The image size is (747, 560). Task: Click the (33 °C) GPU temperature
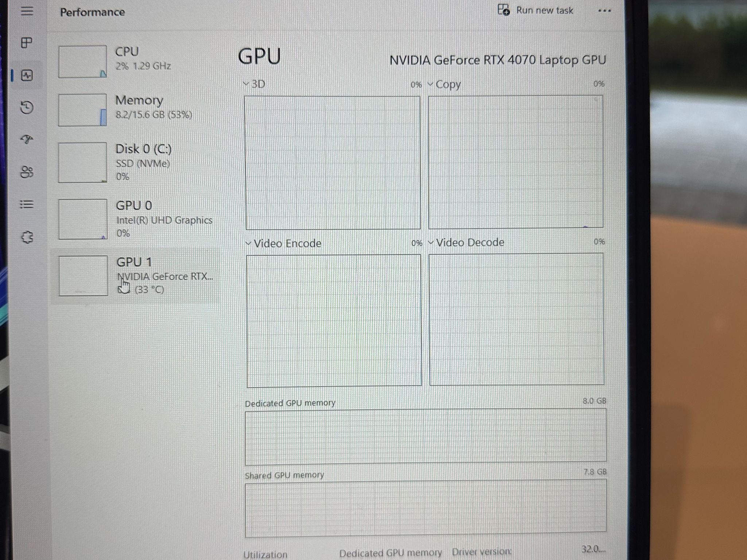tap(150, 290)
